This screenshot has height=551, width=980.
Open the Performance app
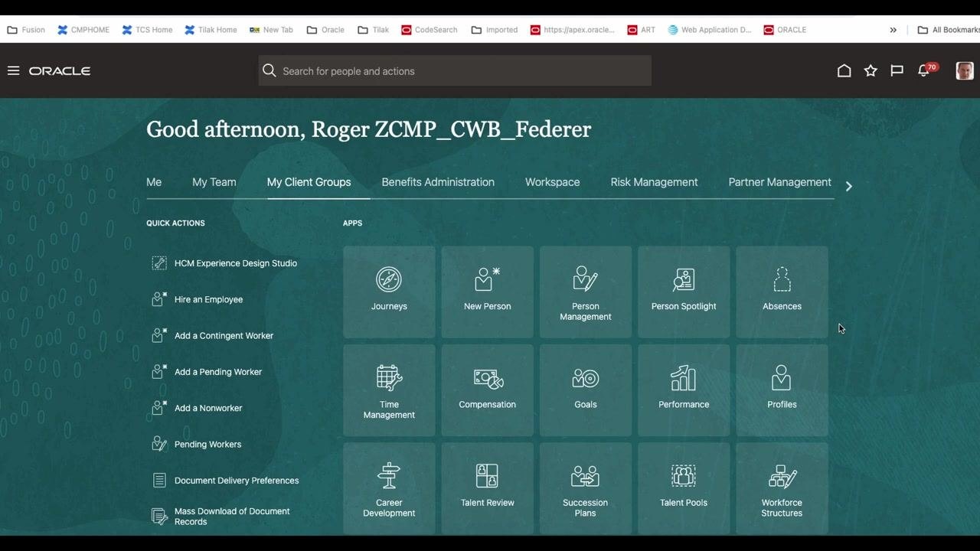(684, 390)
